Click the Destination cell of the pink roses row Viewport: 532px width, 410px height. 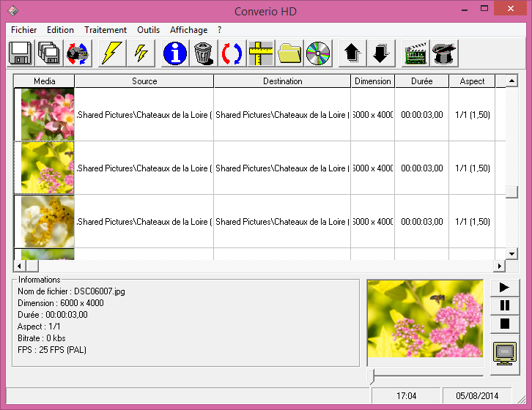(282, 115)
